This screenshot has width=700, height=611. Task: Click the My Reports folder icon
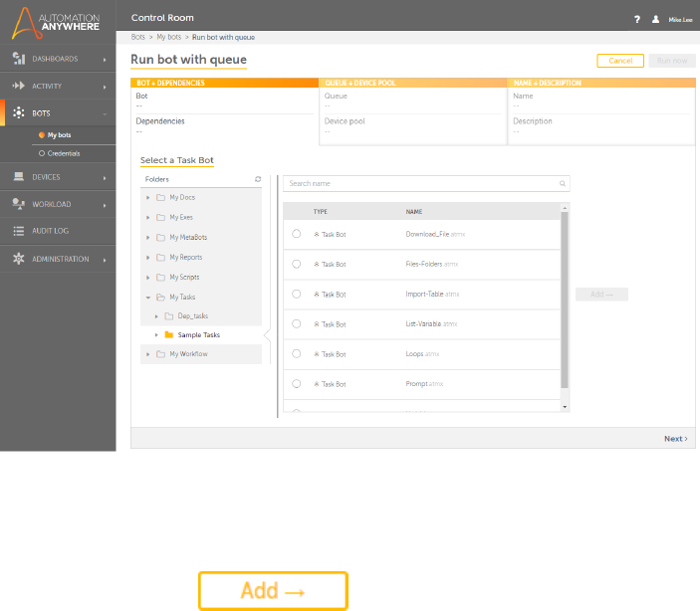pos(160,258)
